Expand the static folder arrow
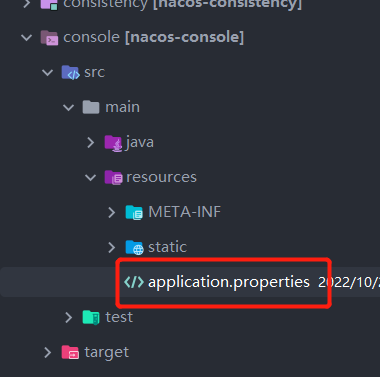The width and height of the screenshot is (380, 377). [112, 247]
